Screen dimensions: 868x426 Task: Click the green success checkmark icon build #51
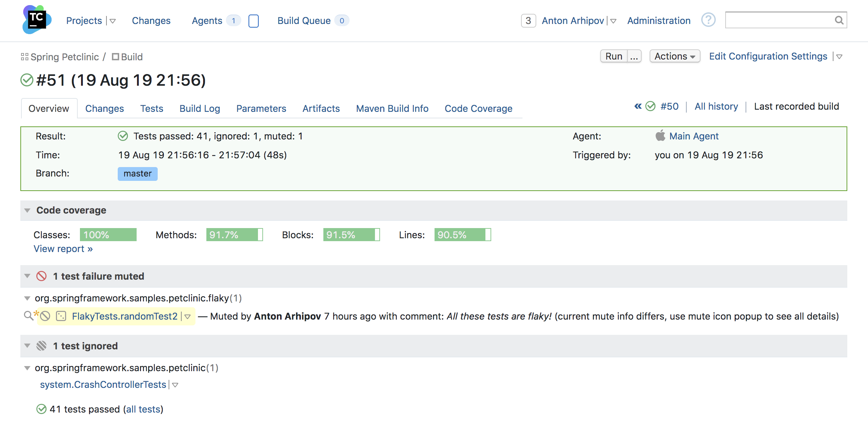[x=27, y=80]
